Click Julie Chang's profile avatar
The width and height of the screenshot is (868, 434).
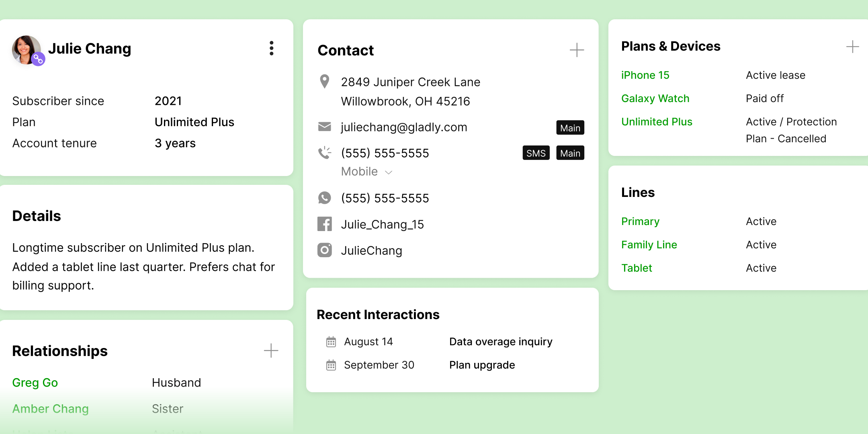point(27,50)
